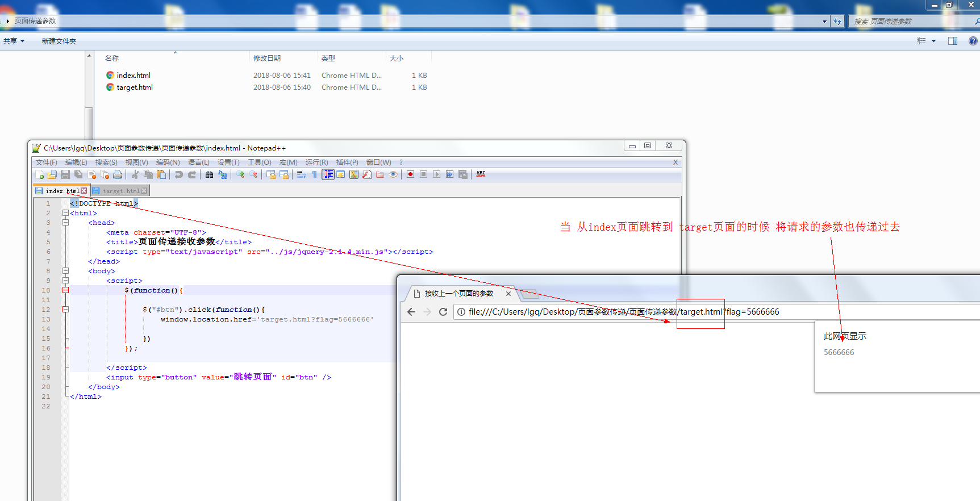This screenshot has height=501, width=980.
Task: Click Run Macro Multiple Times icon
Action: (x=449, y=174)
